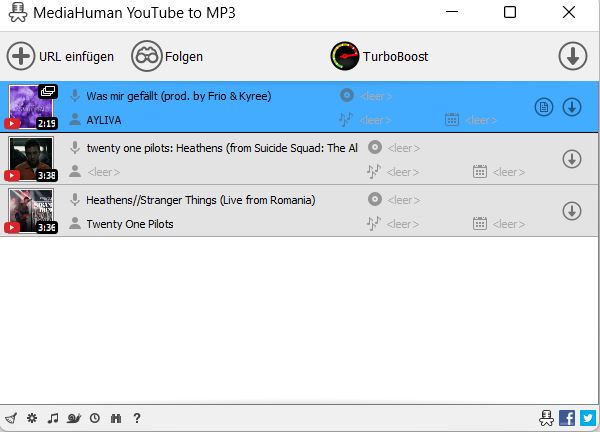
Task: Set genre field of Heathens Suicide Squad row
Action: pos(403,172)
